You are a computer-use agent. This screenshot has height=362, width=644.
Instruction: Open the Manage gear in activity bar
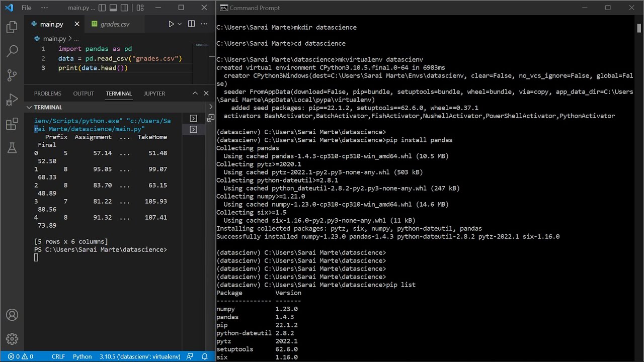coord(12,339)
